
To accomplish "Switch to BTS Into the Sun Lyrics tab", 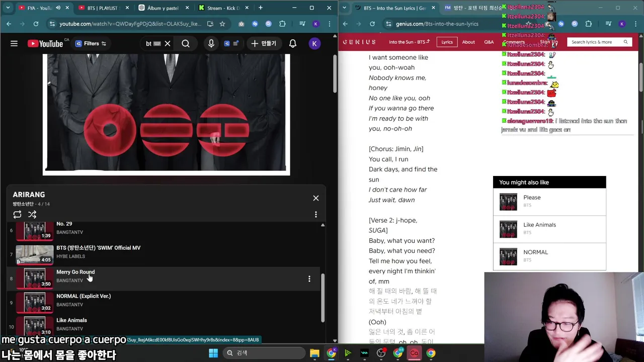I will (395, 8).
